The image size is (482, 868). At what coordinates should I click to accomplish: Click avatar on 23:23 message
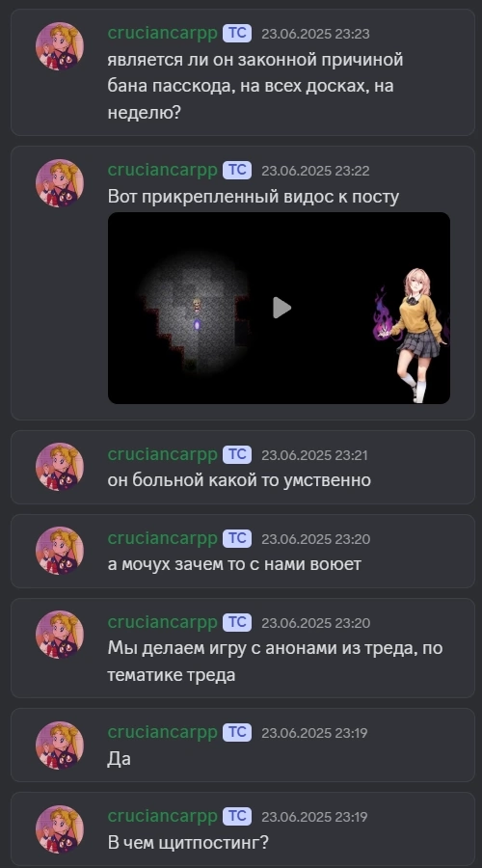point(60,46)
